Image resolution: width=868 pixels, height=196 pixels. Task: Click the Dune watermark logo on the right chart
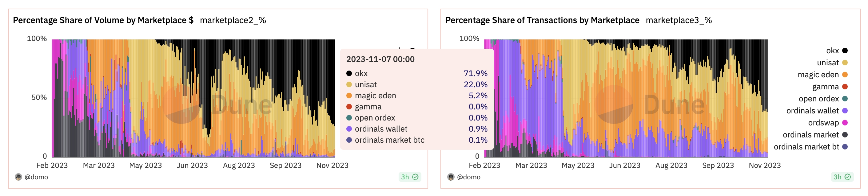coord(649,104)
